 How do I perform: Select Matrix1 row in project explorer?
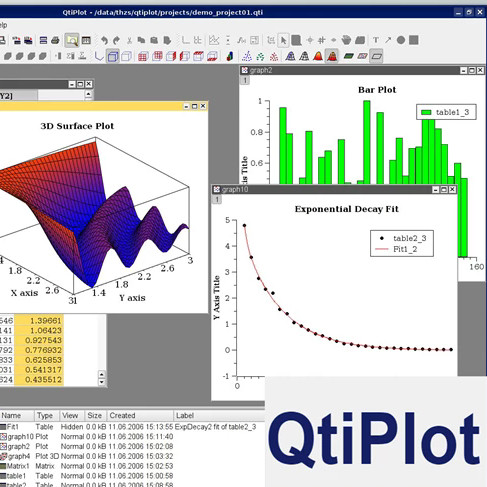132,466
